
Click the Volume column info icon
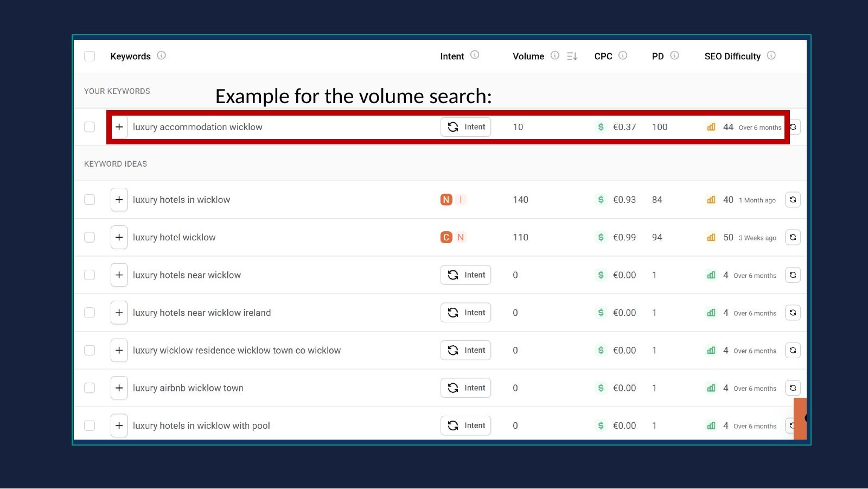click(555, 55)
